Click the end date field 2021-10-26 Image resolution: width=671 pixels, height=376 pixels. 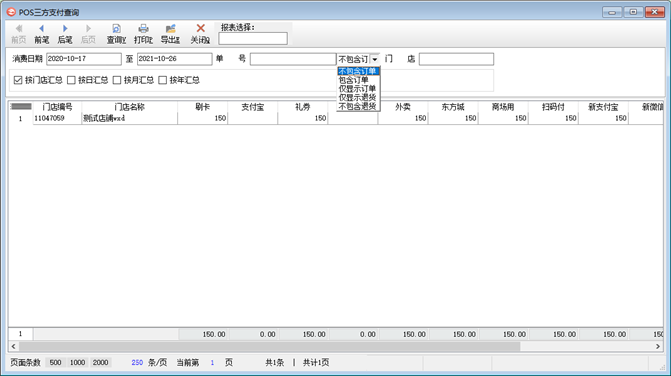175,59
